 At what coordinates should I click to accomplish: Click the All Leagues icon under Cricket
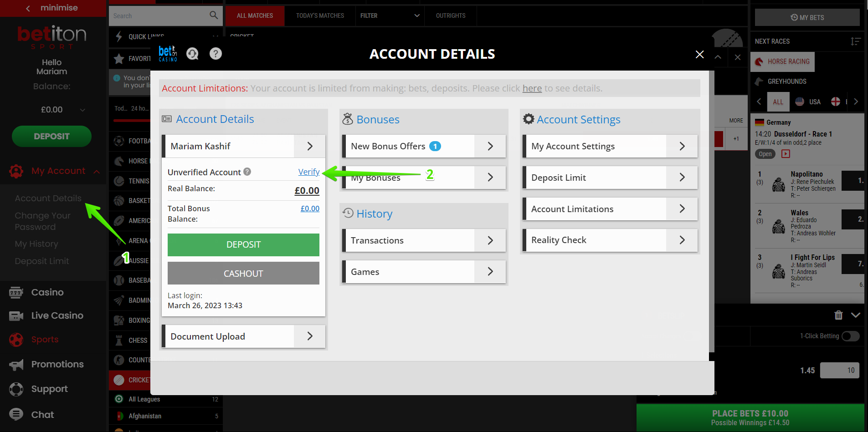[x=119, y=399]
